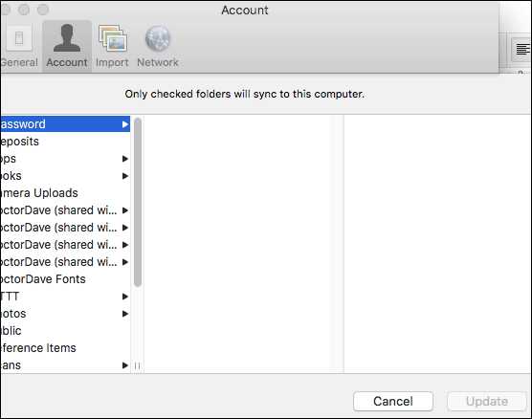Select the DoctorDave Fonts folder
This screenshot has width=532, height=419.
(65, 279)
